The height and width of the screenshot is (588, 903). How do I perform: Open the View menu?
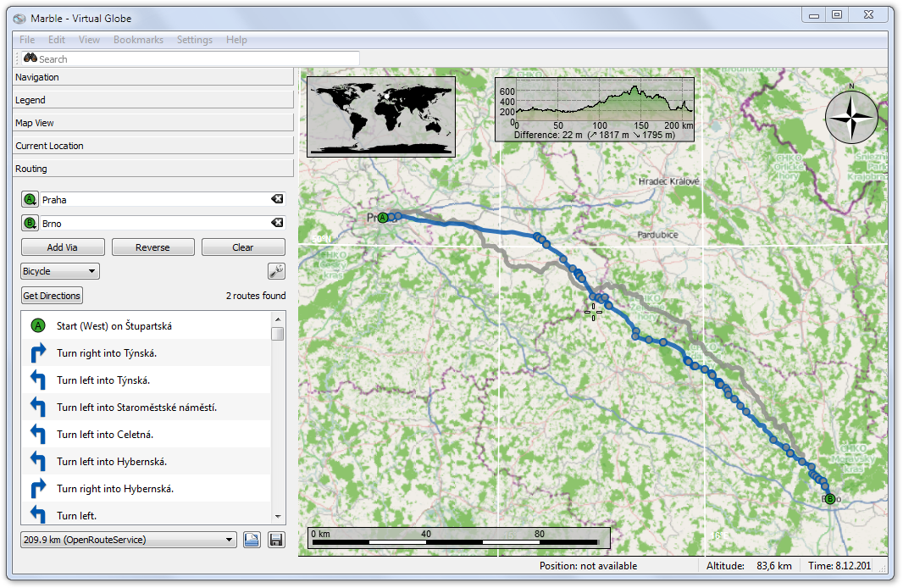click(89, 40)
